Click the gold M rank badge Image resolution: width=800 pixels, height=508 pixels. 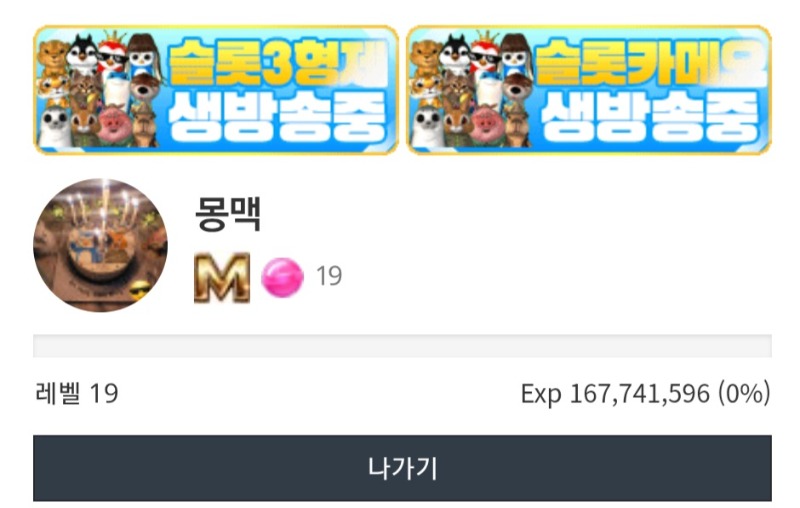click(222, 277)
